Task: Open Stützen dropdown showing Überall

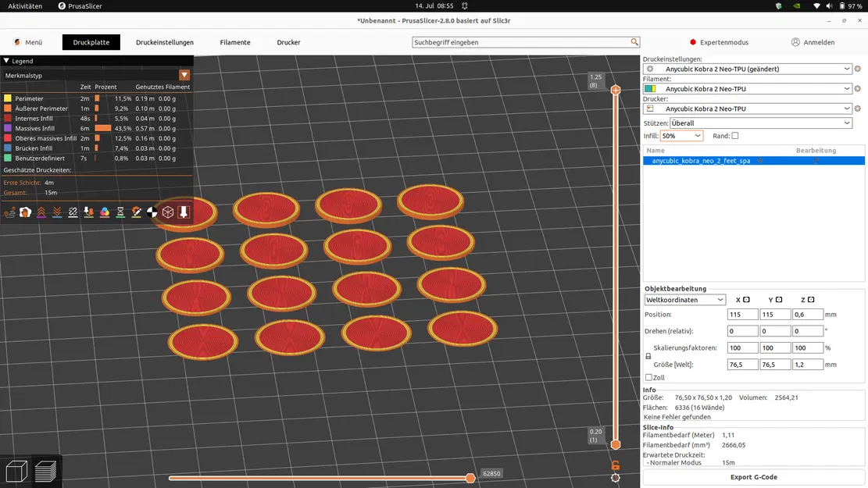Action: (761, 123)
